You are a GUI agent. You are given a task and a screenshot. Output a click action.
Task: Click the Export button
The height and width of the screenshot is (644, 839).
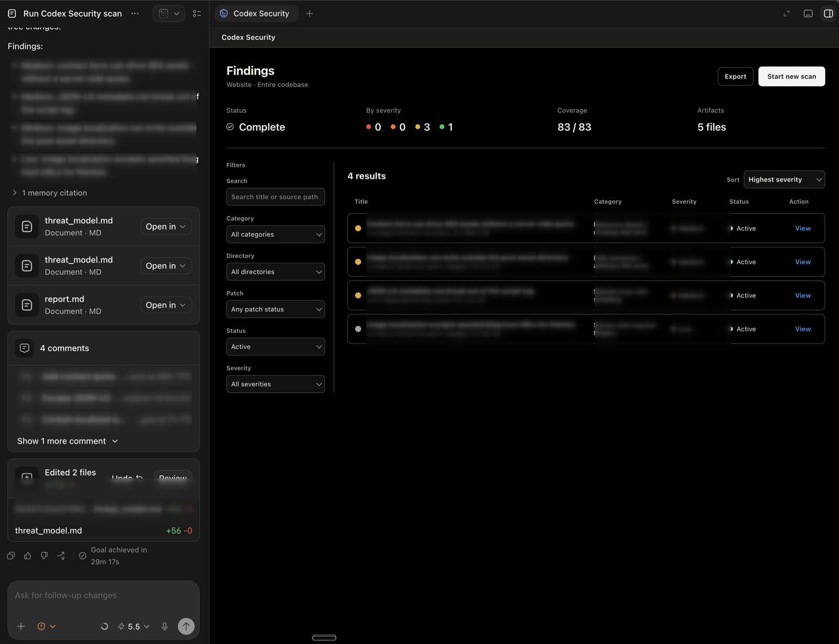pos(736,77)
